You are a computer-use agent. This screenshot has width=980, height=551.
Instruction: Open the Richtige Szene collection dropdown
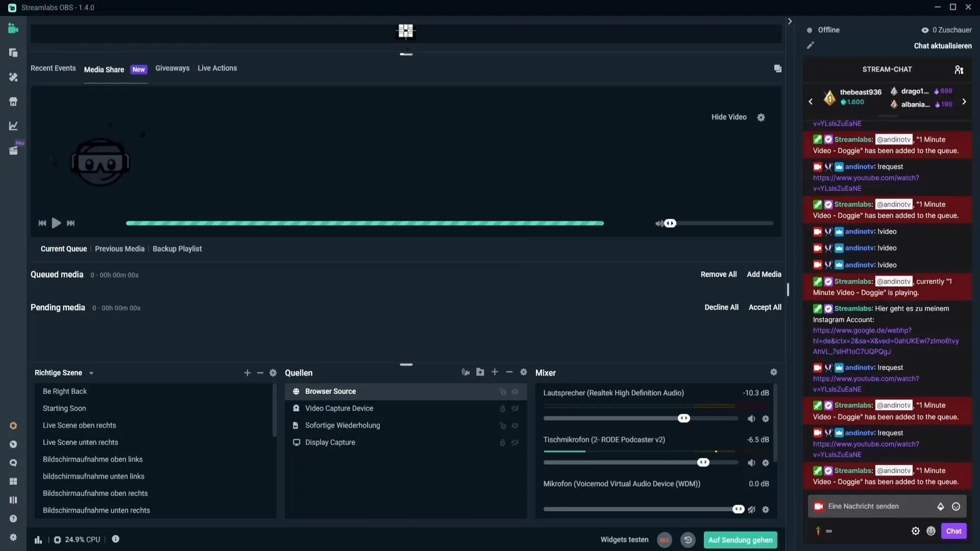click(91, 373)
